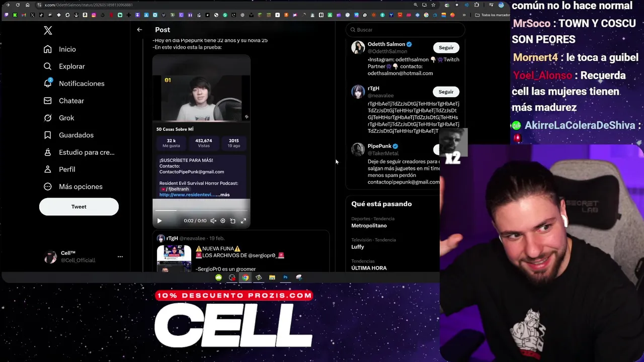
Task: Unmute the video sound icon
Action: pos(213,221)
